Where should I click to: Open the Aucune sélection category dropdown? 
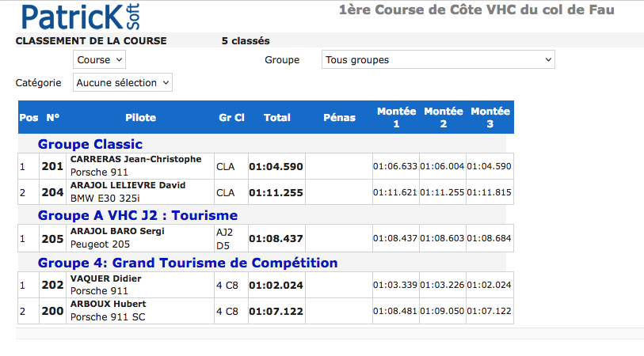[x=123, y=83]
